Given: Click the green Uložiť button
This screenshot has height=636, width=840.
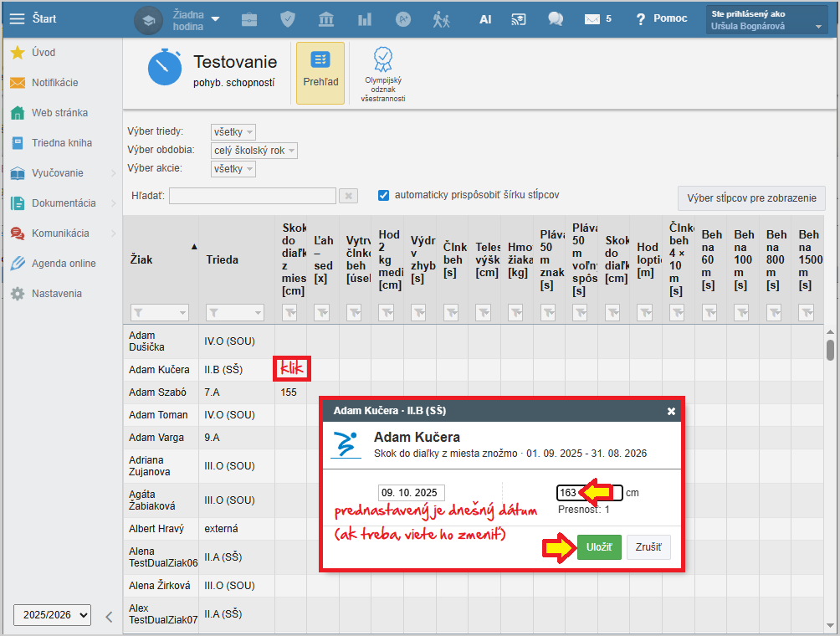Looking at the screenshot, I should (599, 547).
